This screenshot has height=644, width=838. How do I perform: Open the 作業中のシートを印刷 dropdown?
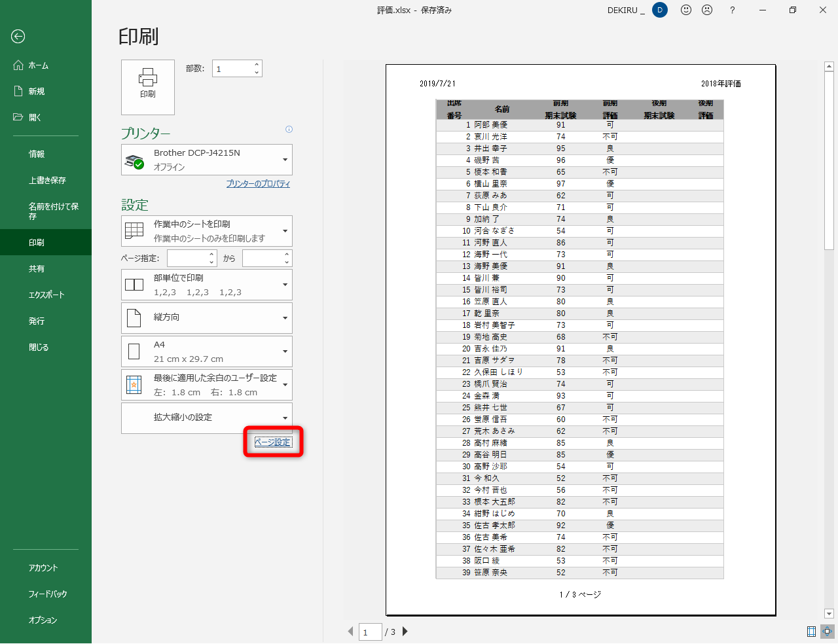point(207,231)
